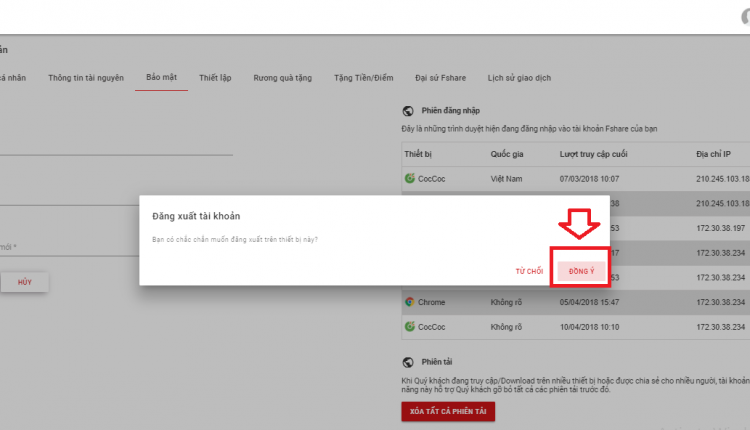750x430 pixels.
Task: Click the Phiên tải heading
Action: [436, 362]
